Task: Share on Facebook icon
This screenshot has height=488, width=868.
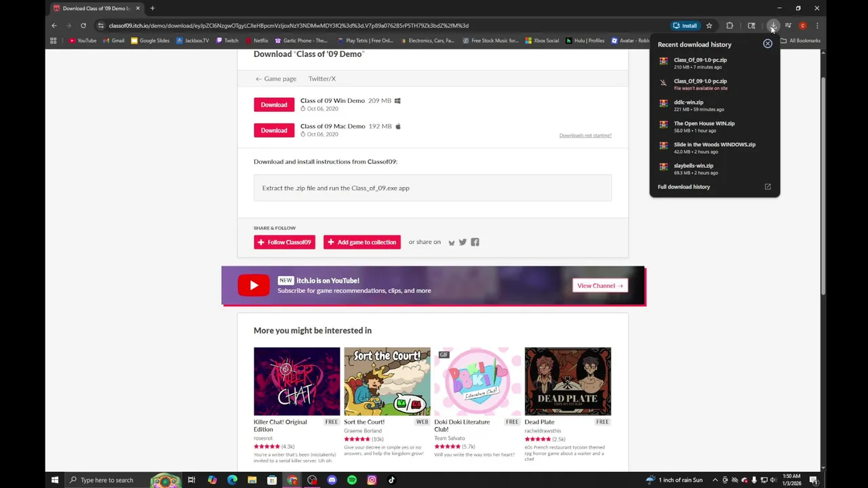Action: (475, 242)
